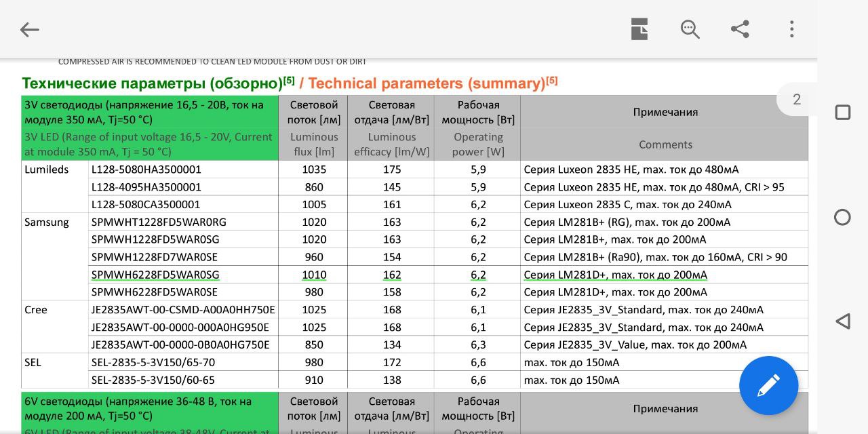Image resolution: width=868 pixels, height=434 pixels.
Task: Select part number SEL-2835-5-3V150/65-70
Action: pos(153,363)
